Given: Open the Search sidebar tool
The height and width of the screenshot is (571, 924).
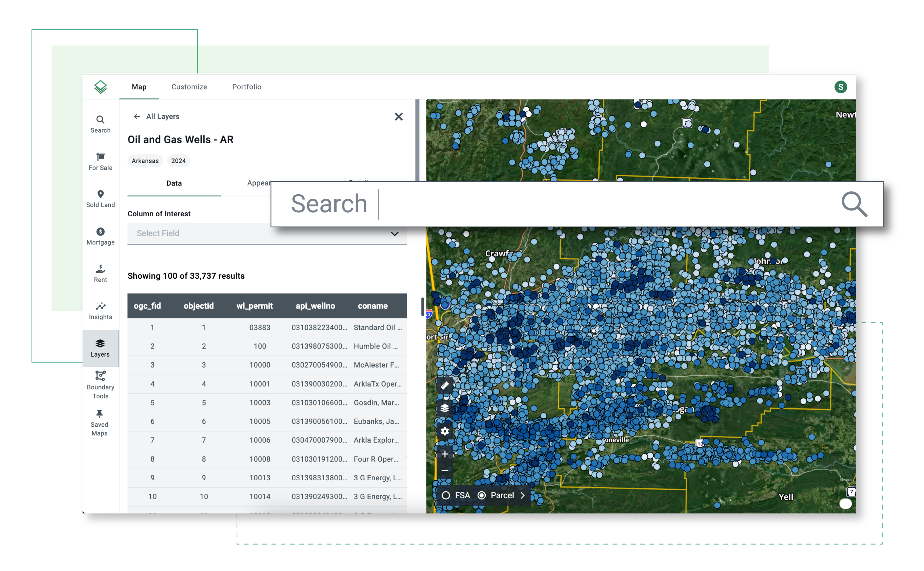Looking at the screenshot, I should [x=101, y=124].
